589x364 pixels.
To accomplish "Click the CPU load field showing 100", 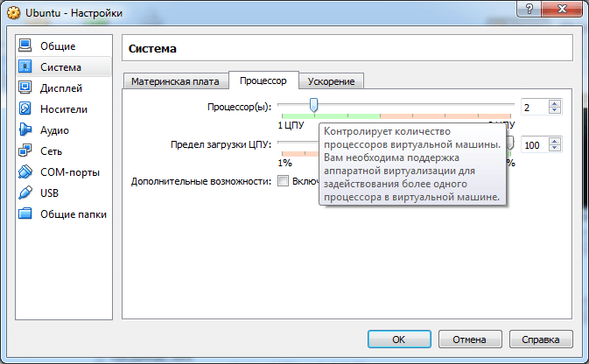I will pyautogui.click(x=535, y=145).
